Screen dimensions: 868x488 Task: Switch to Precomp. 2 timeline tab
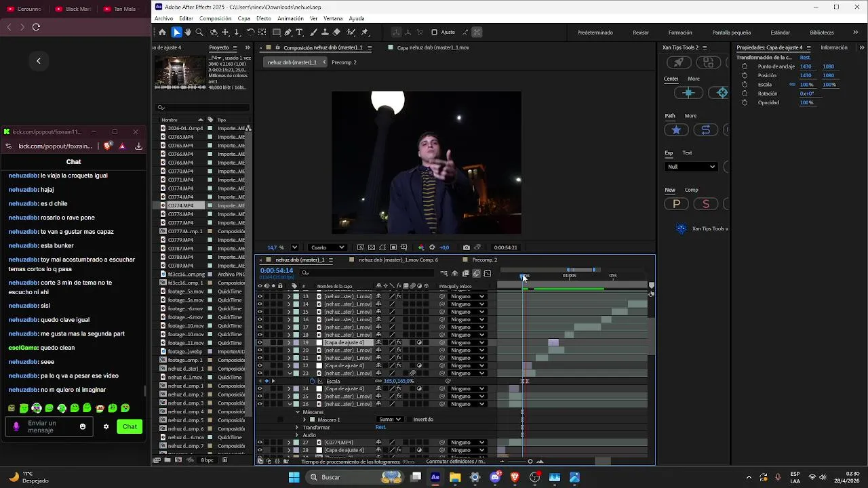[484, 260]
